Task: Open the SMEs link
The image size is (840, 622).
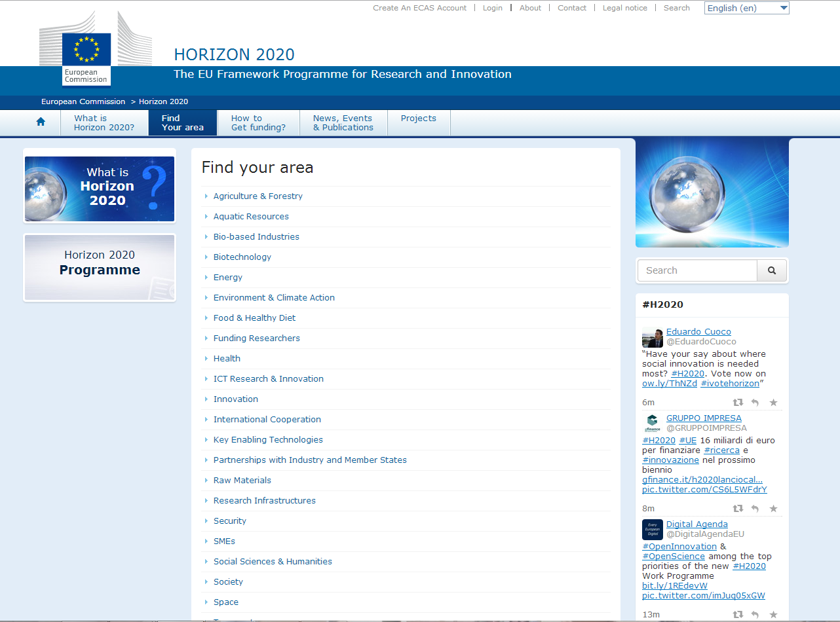Action: [x=224, y=541]
